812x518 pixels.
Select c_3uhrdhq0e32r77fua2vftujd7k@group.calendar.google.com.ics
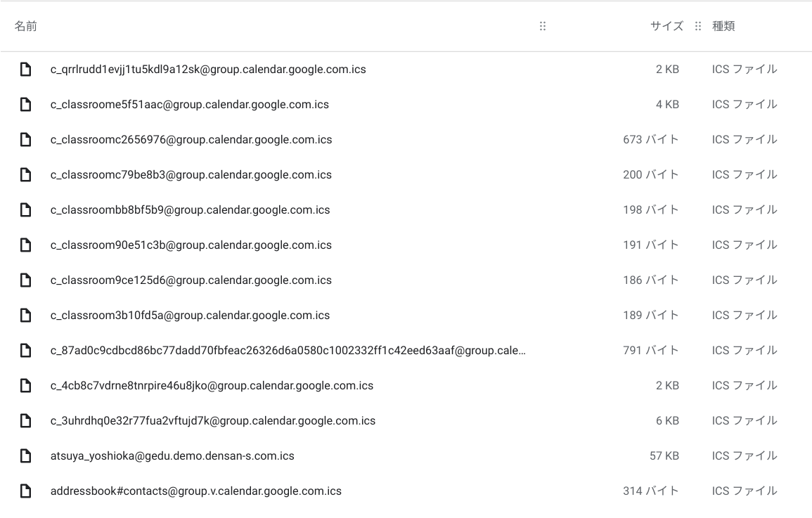pos(213,421)
